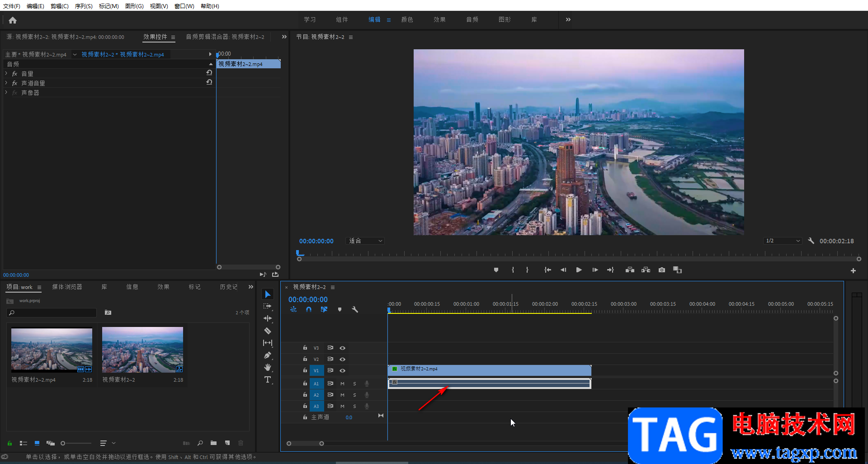
Task: Select the Hand tool
Action: click(268, 367)
